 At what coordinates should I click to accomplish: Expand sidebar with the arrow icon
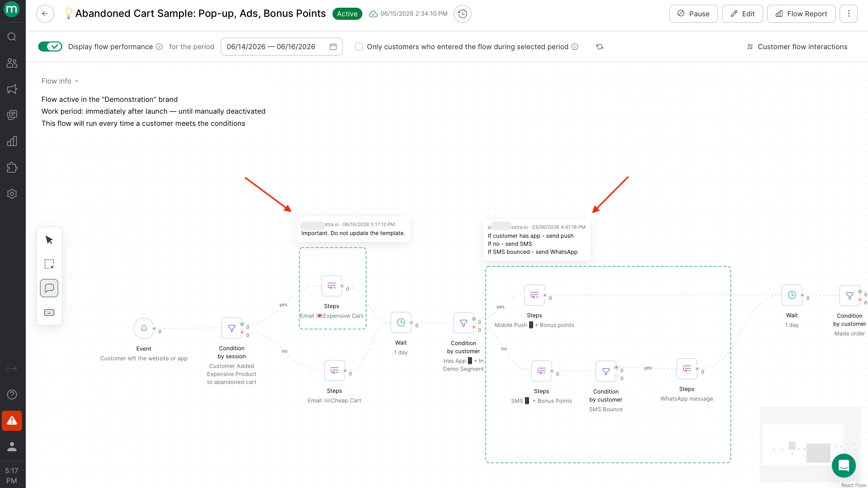(12, 368)
